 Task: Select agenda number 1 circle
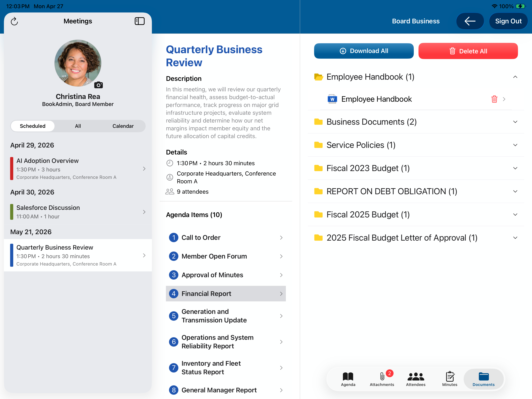(x=174, y=237)
